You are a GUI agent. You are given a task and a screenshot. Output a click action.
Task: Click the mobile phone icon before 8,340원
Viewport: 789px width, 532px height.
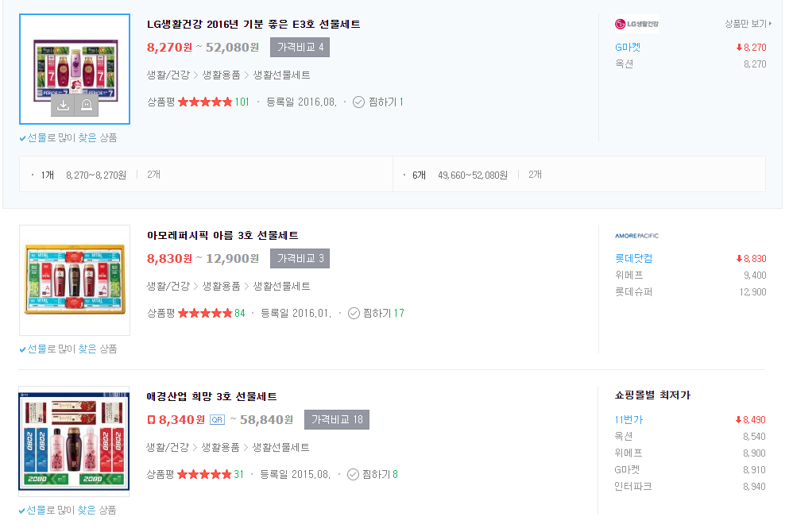151,419
